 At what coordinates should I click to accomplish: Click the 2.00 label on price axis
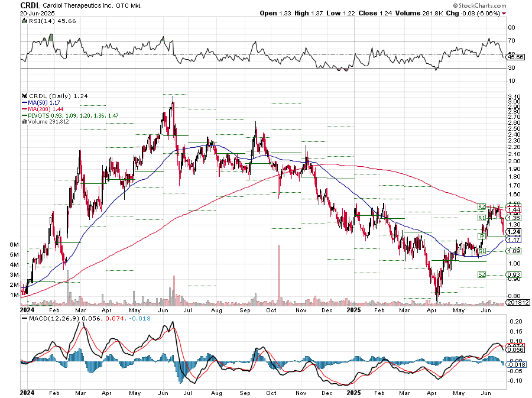click(514, 161)
